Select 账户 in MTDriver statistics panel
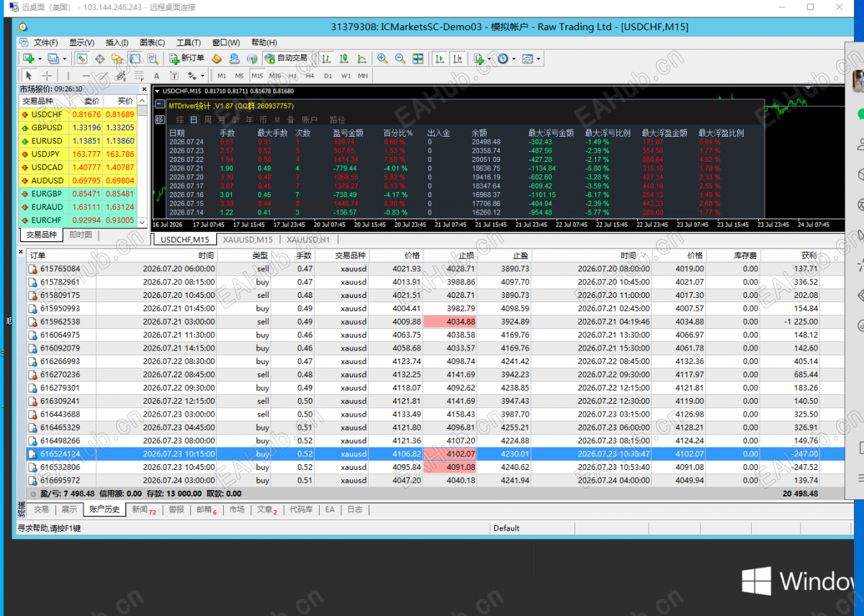Image resolution: width=864 pixels, height=616 pixels. click(310, 119)
